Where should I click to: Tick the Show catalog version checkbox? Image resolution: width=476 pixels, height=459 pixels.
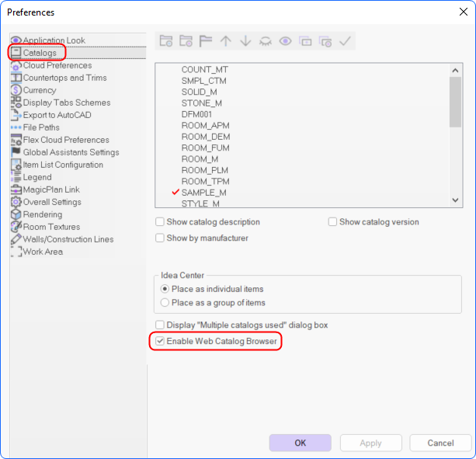point(332,222)
